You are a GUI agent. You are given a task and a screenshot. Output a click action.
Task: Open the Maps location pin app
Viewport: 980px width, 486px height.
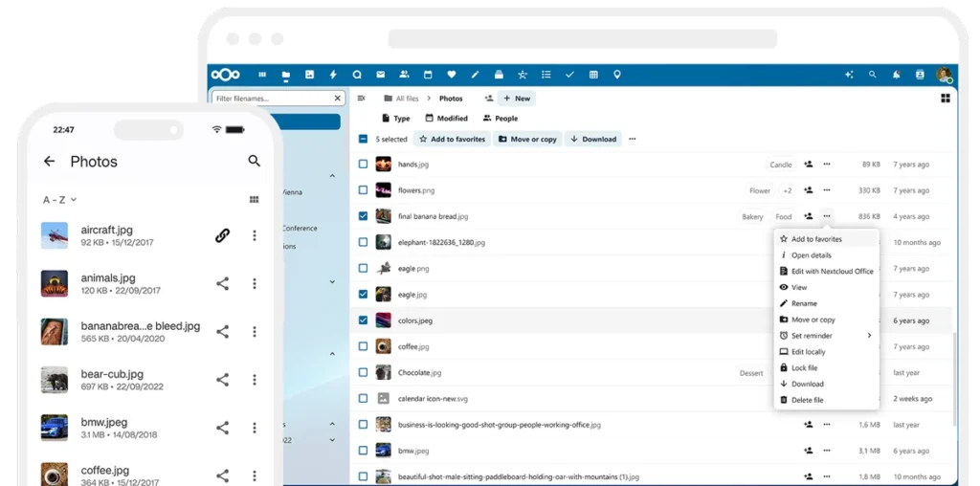click(x=617, y=75)
